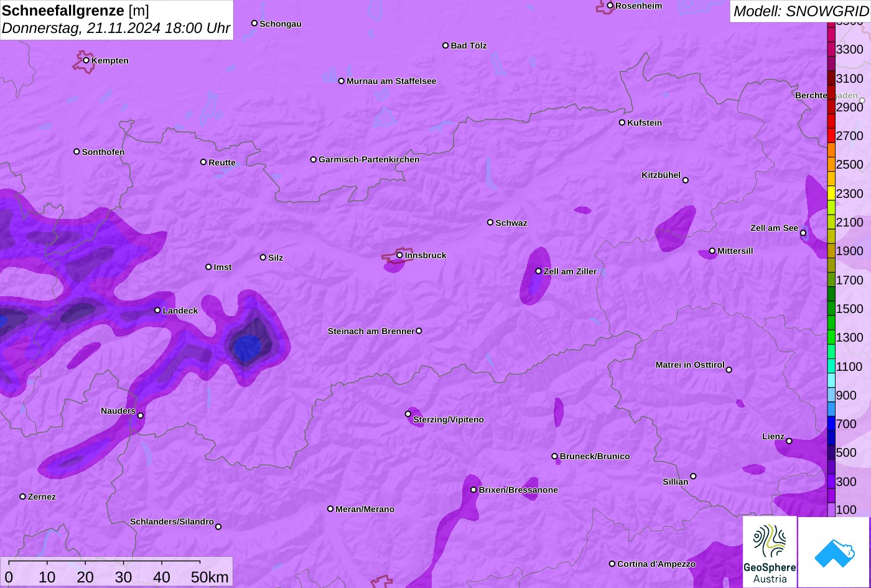Viewport: 871px width, 588px height.
Task: Select the Zernez map marker
Action: (23, 497)
